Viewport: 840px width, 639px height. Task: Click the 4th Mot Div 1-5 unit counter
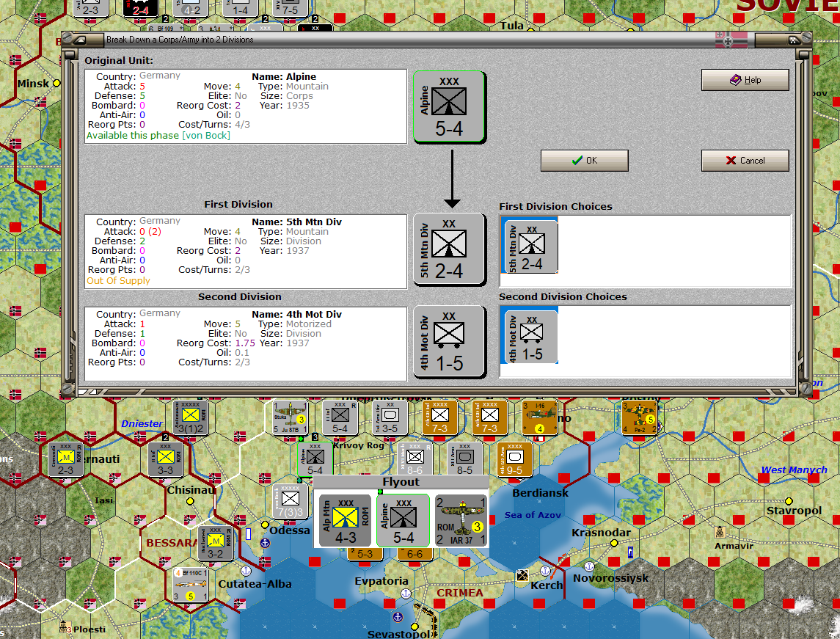click(x=449, y=342)
